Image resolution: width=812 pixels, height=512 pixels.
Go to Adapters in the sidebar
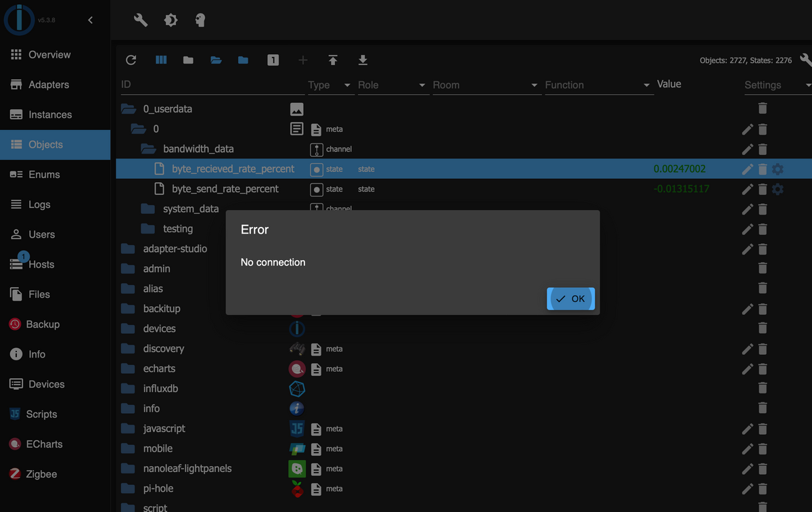pyautogui.click(x=49, y=85)
